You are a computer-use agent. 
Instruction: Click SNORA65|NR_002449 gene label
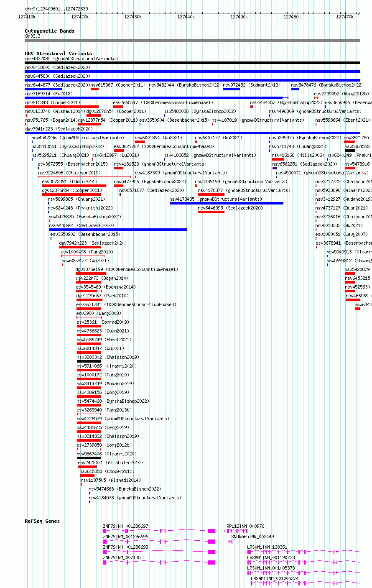(253, 537)
